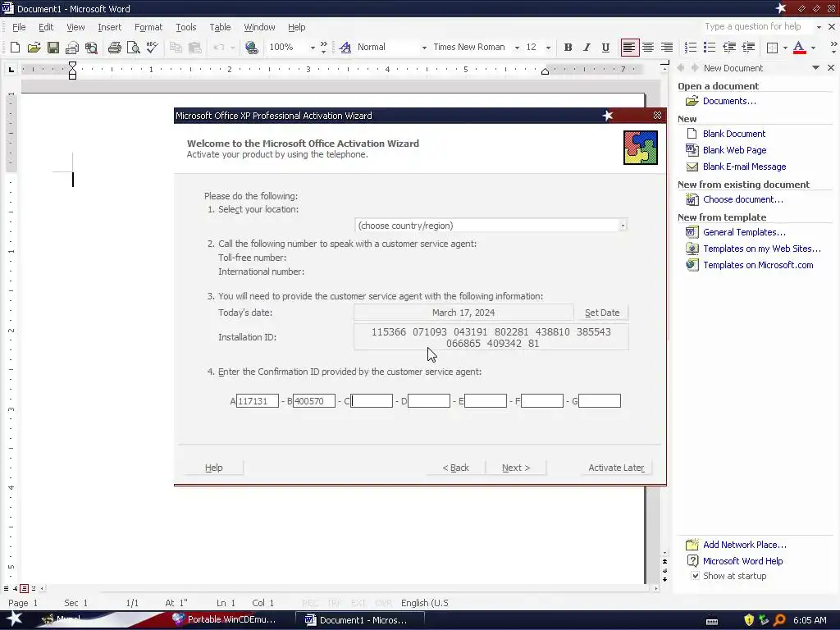
Task: Click the Set Date button
Action: click(x=601, y=313)
